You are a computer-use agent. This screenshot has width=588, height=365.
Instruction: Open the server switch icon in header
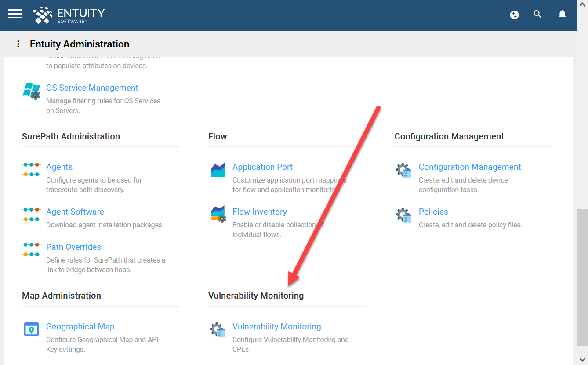click(x=514, y=15)
